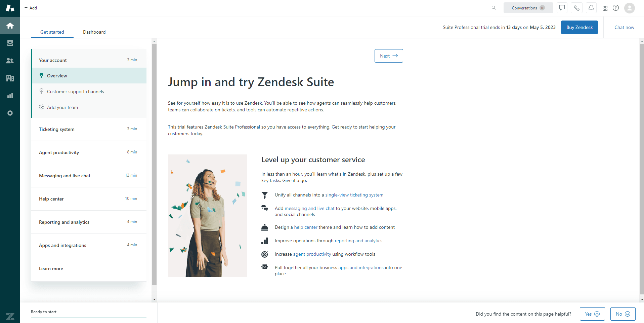The image size is (644, 323).
Task: Expand the Messaging and live chat section
Action: point(89,176)
